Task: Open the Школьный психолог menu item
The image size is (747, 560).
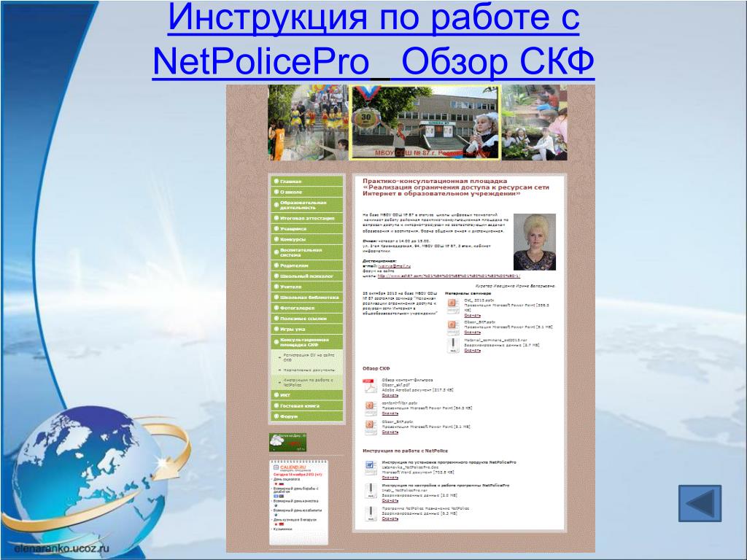Action: click(x=307, y=276)
